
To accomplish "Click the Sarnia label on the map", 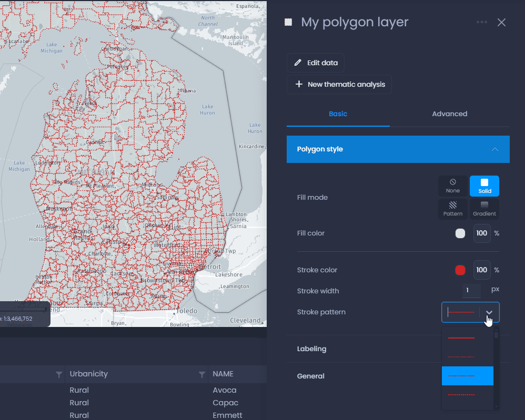I will coord(238,226).
